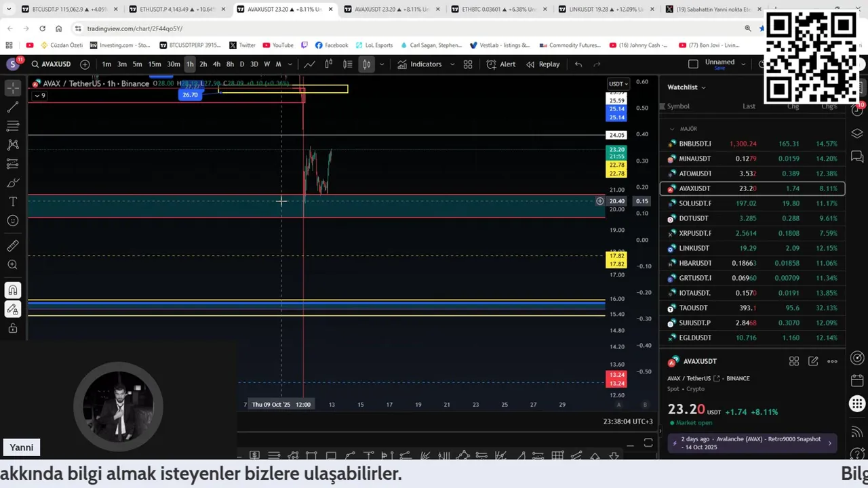Image resolution: width=868 pixels, height=488 pixels.
Task: Expand the timeframe dropdown arrow
Action: pos(289,64)
